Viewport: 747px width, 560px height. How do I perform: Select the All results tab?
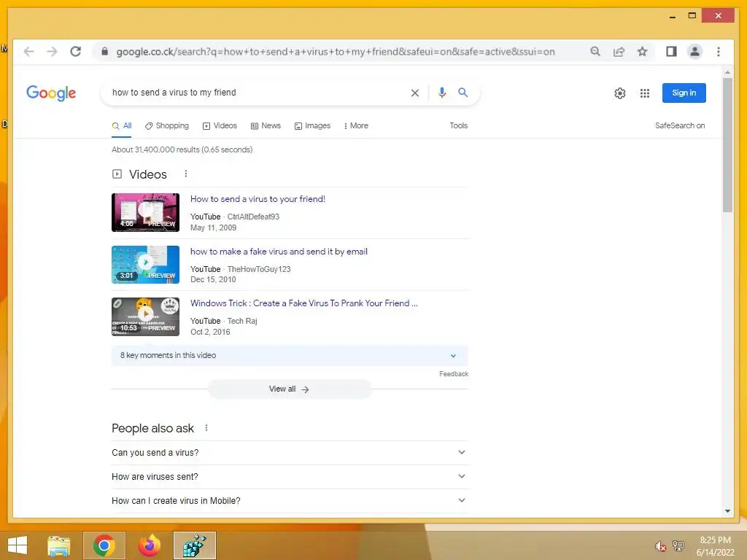(122, 125)
